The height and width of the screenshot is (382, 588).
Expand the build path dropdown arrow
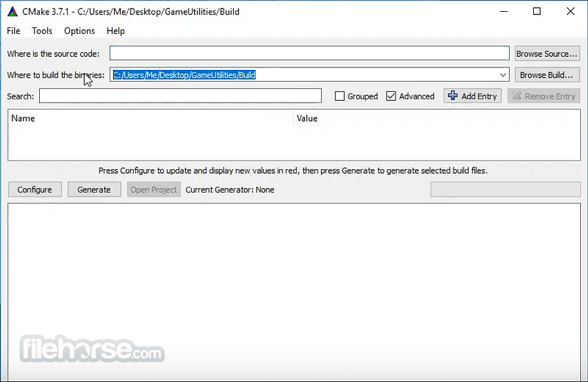(503, 74)
